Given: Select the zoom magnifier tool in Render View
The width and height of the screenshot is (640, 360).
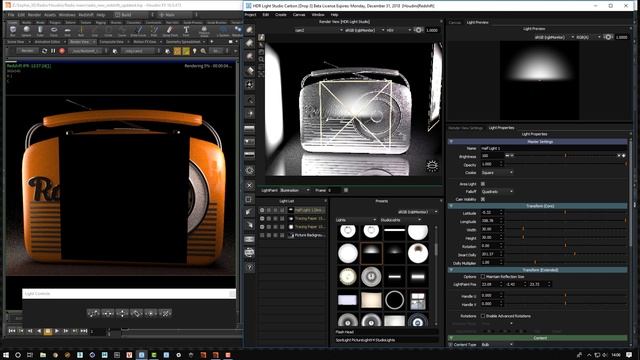Looking at the screenshot, I should pyautogui.click(x=261, y=60).
